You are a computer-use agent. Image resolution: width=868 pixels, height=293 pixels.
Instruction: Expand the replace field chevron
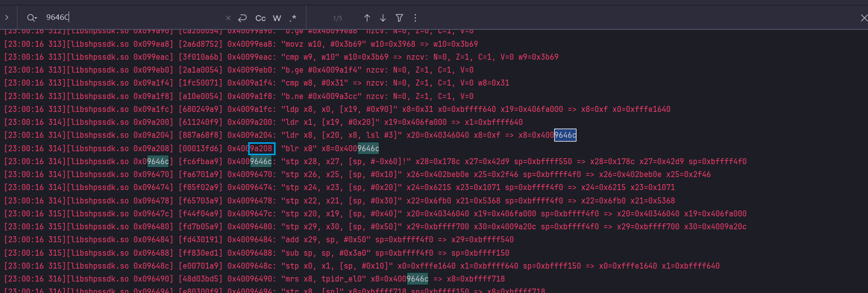(6, 17)
